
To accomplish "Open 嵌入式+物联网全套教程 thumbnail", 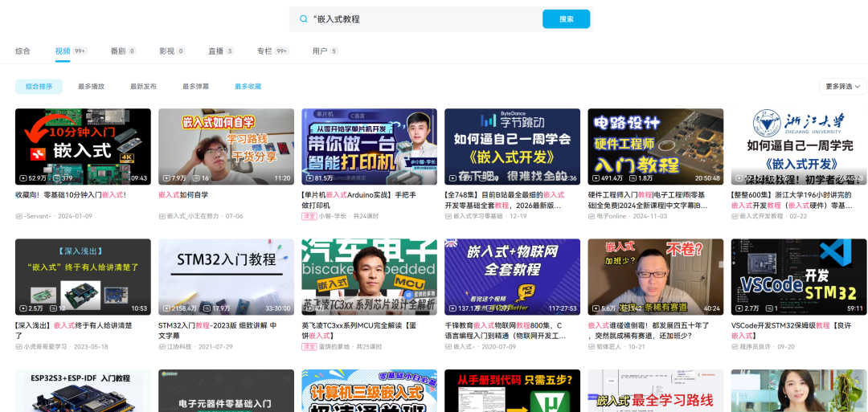I will (x=512, y=277).
